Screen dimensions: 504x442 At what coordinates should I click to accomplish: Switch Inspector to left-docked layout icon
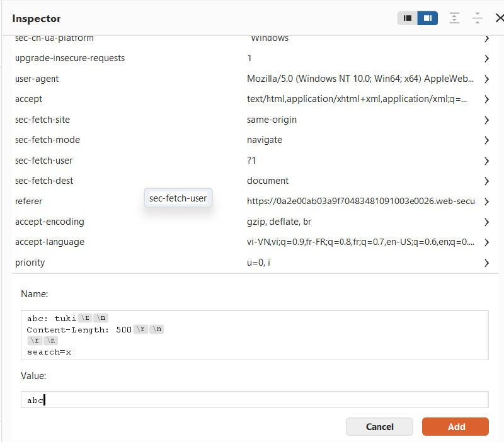coord(408,18)
